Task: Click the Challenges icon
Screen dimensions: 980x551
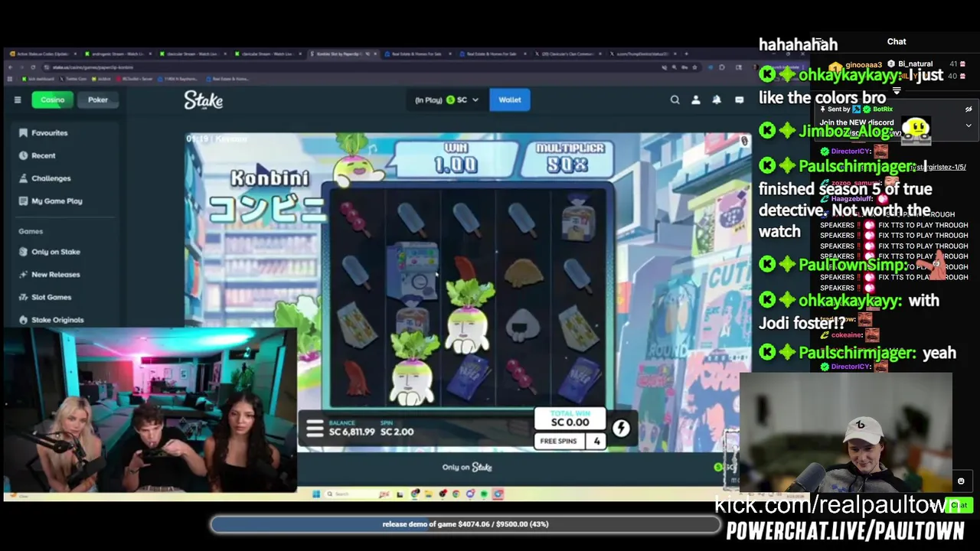Action: click(23, 178)
